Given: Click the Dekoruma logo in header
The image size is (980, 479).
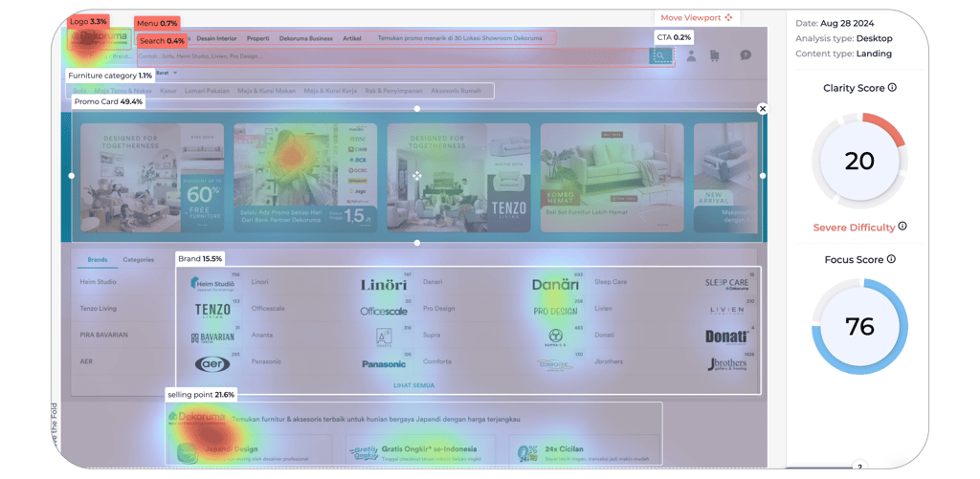Looking at the screenshot, I should pyautogui.click(x=100, y=38).
